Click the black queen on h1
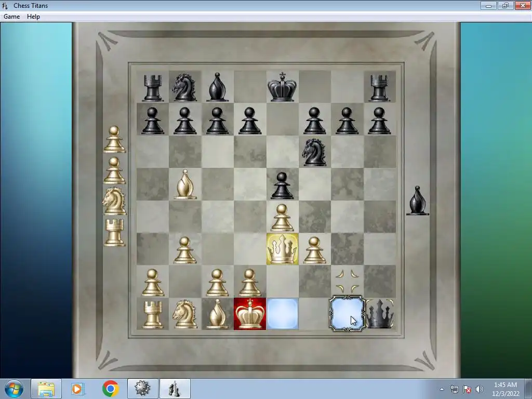This screenshot has height=399, width=532. point(380,314)
